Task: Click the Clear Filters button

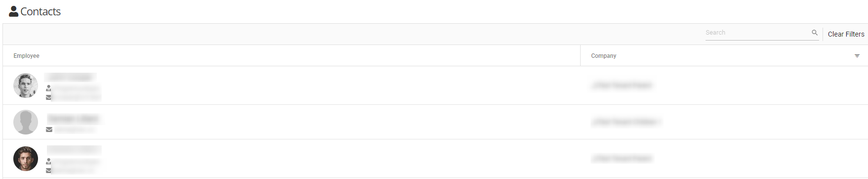Action: click(x=846, y=34)
